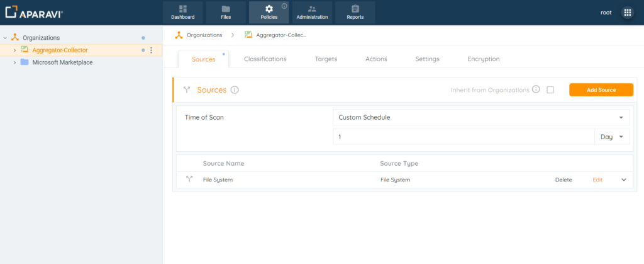Open the Day unit dropdown
The height and width of the screenshot is (264, 644).
pos(612,137)
